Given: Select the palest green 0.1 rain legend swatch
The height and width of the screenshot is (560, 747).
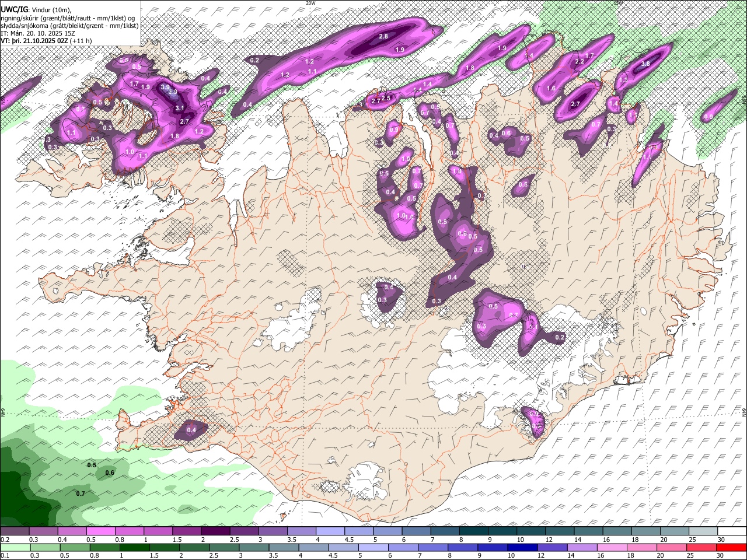Looking at the screenshot, I should pyautogui.click(x=15, y=547).
